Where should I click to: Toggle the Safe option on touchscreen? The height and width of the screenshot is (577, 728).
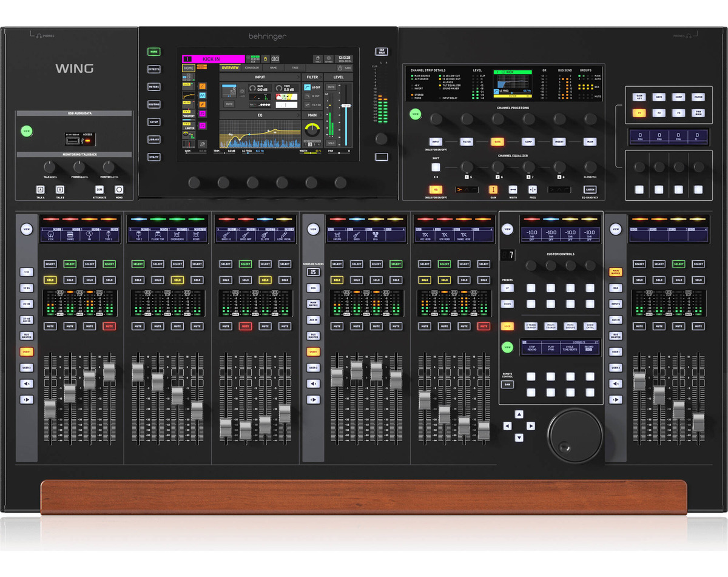346,68
